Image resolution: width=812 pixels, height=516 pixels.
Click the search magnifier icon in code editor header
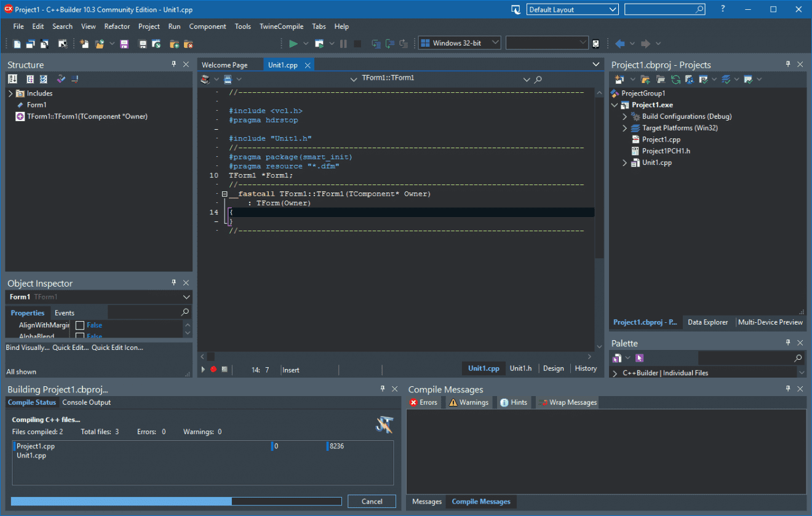(538, 79)
